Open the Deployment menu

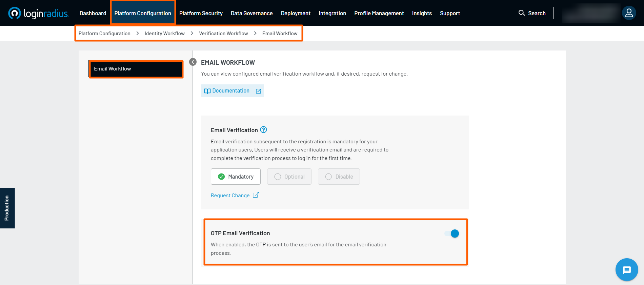[296, 13]
